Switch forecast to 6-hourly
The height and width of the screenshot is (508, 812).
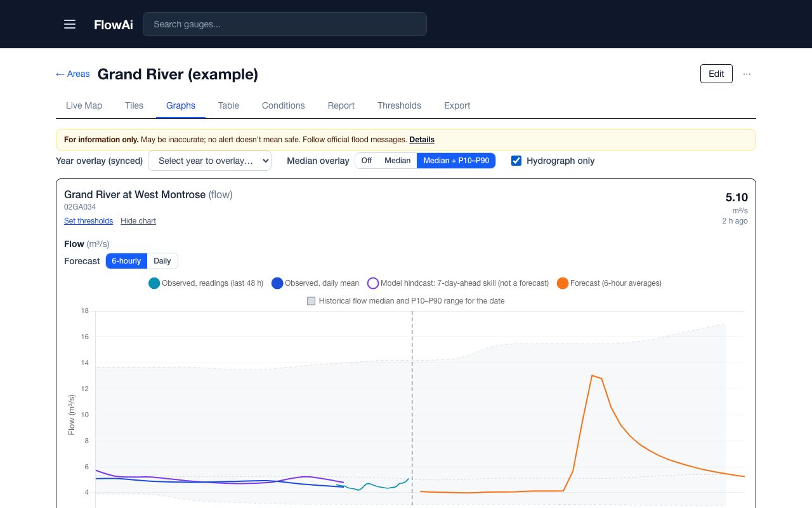(x=126, y=261)
